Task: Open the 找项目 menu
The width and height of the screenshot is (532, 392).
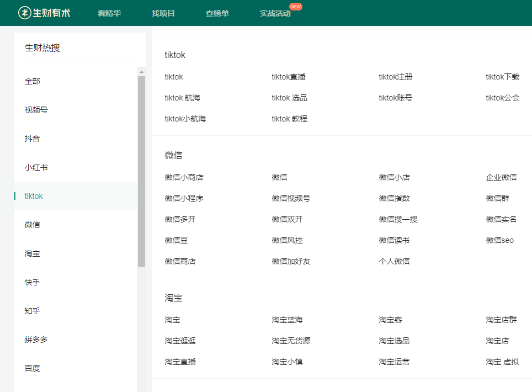Action: (x=163, y=13)
